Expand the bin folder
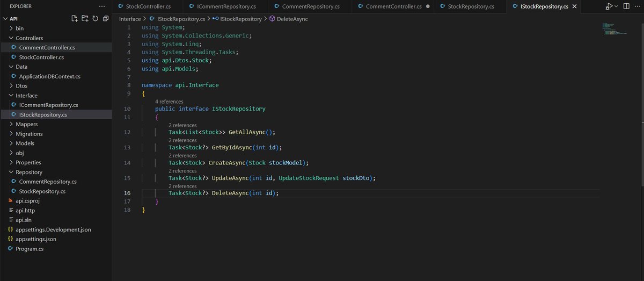Viewport: 644px width, 281px height. coord(11,28)
